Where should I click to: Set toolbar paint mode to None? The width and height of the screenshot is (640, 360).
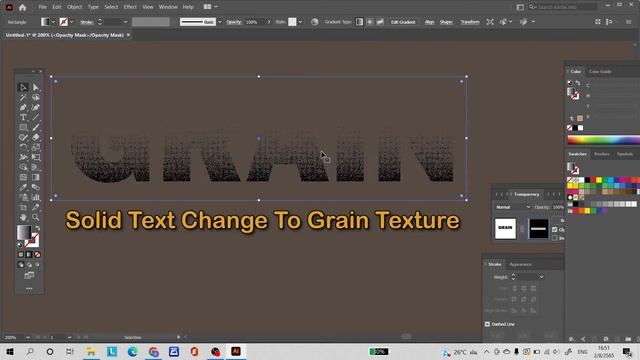tap(37, 255)
